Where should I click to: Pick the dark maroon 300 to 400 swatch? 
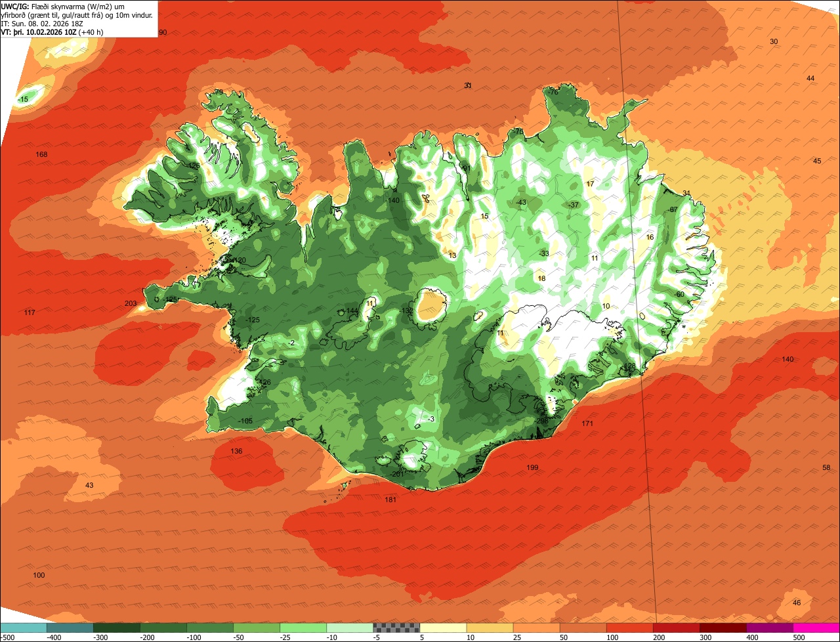coord(723,628)
